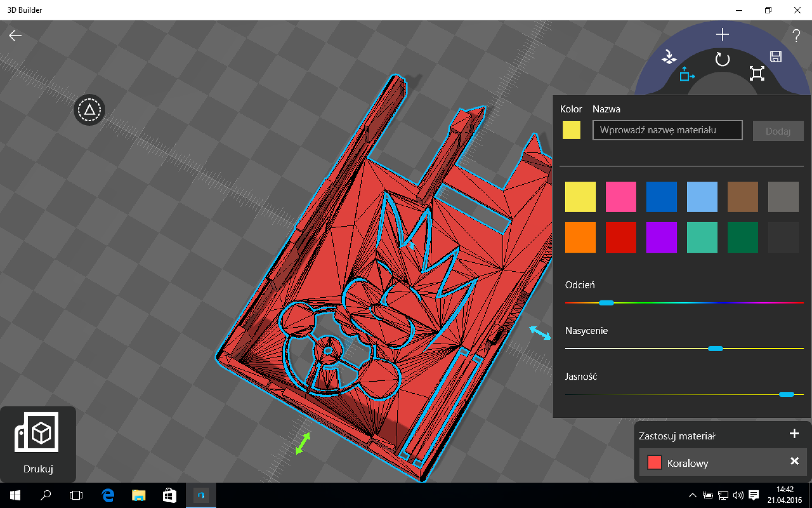Click the settle to ground icon
This screenshot has width=812, height=508.
(669, 57)
